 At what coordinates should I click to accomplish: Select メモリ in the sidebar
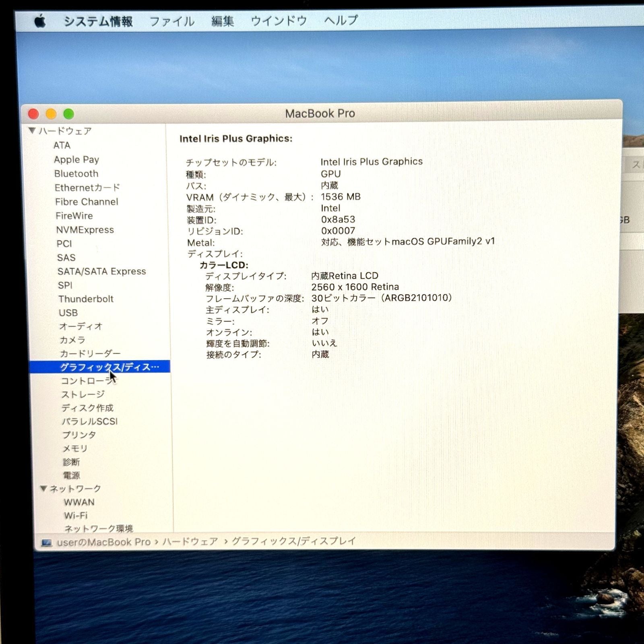(x=75, y=448)
